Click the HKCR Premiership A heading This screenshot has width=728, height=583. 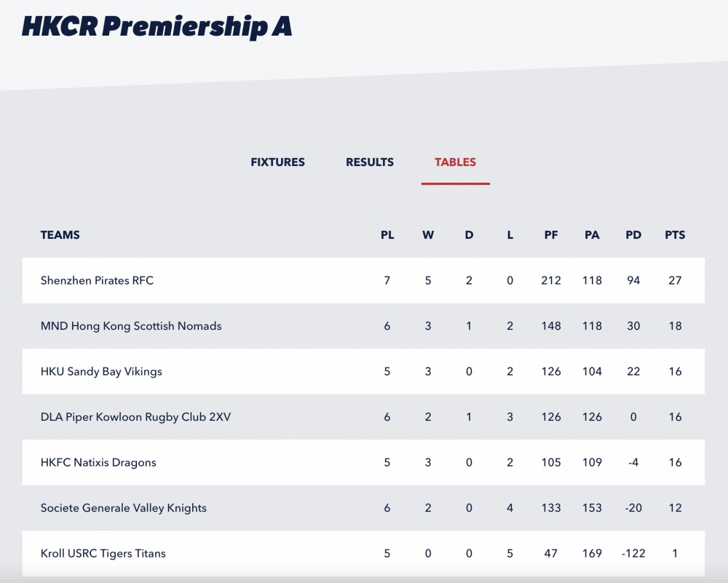[157, 26]
